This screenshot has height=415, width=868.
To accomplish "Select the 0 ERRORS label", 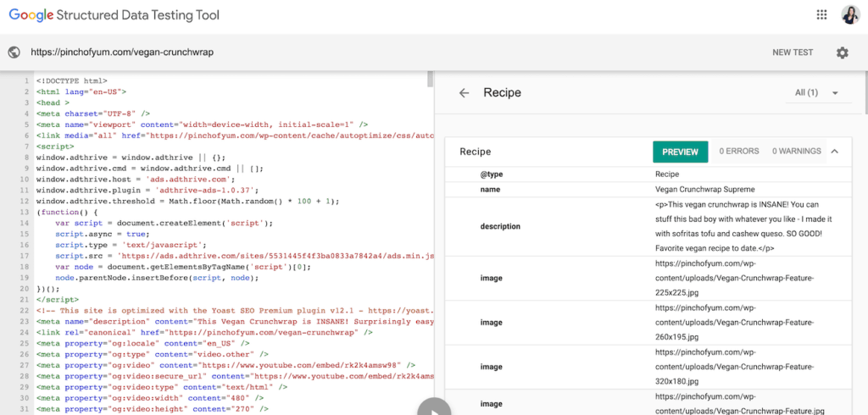I will click(x=739, y=151).
